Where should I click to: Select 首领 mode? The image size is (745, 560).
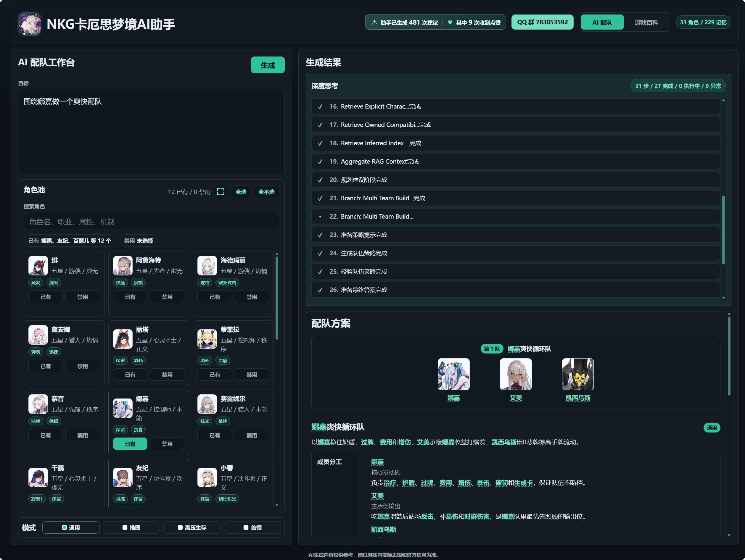click(252, 527)
